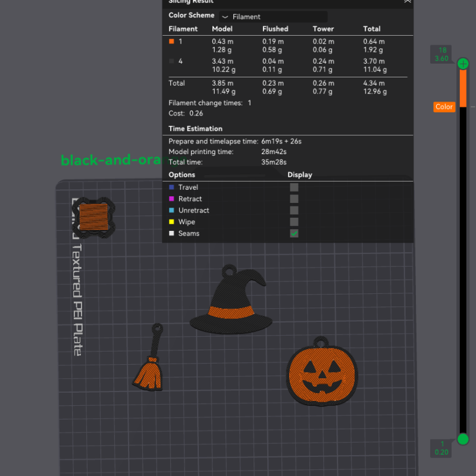Screen dimensions: 476x476
Task: Click the magenta Retract color icon
Action: click(x=172, y=199)
